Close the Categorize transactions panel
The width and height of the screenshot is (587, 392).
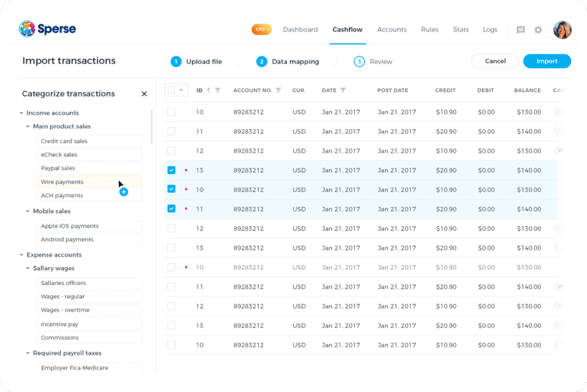[x=144, y=94]
